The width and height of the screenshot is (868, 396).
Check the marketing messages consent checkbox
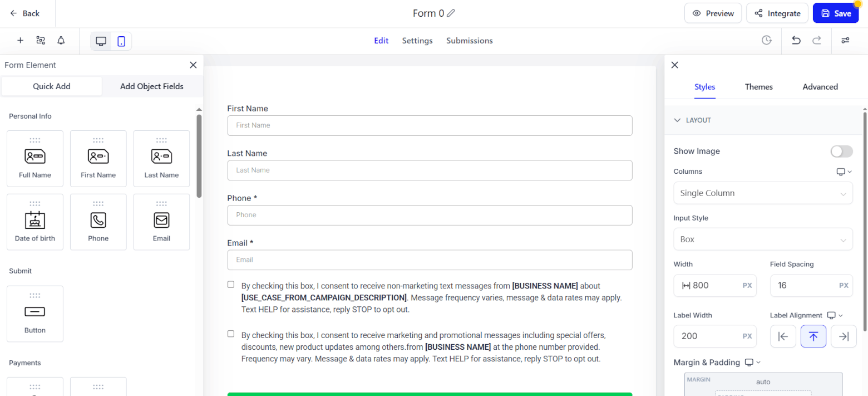pyautogui.click(x=231, y=334)
